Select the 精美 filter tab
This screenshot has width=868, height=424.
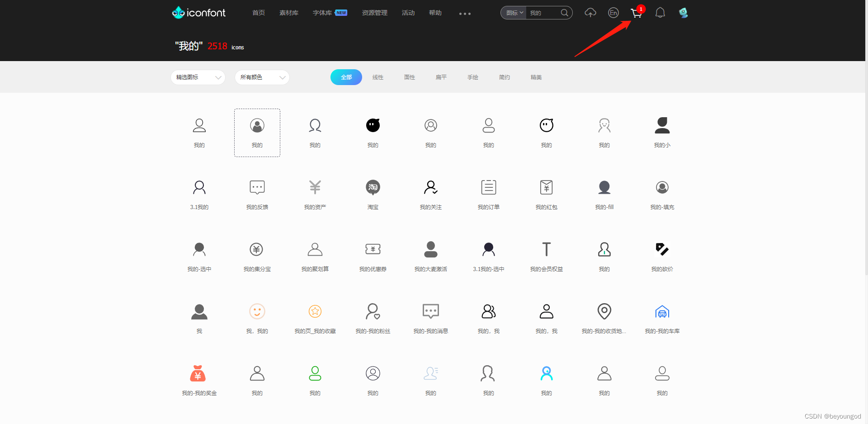536,77
